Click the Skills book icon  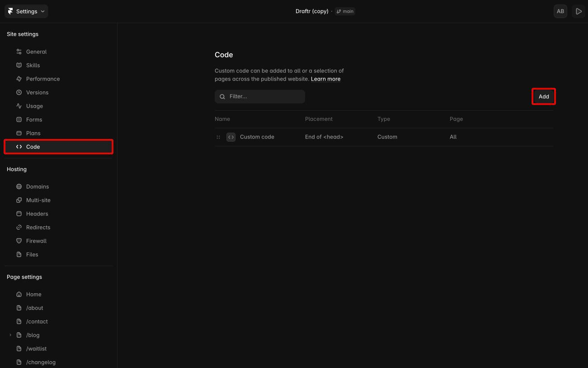pos(19,65)
